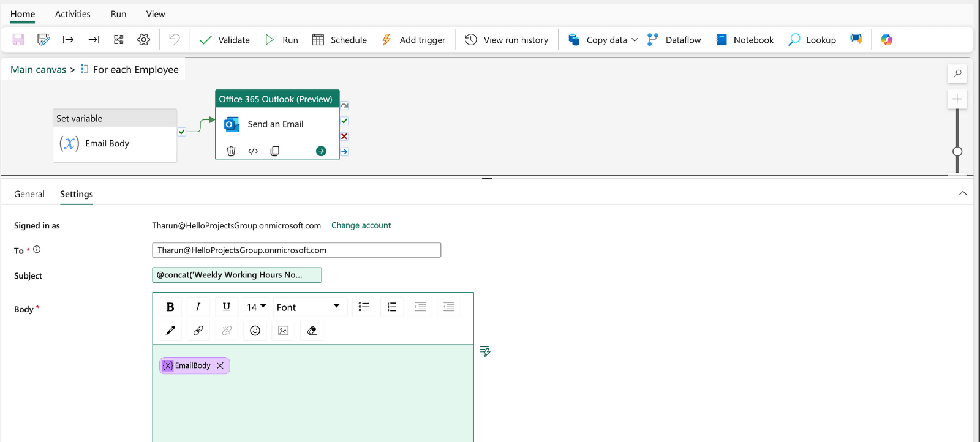Viewport: 980px width, 442px height.
Task: Open the View ribbon tab
Action: point(156,14)
